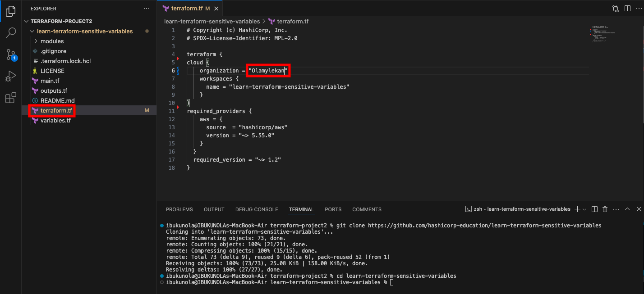The image size is (644, 294).
Task: Click required_version "~> 1.2" line
Action: 237,160
